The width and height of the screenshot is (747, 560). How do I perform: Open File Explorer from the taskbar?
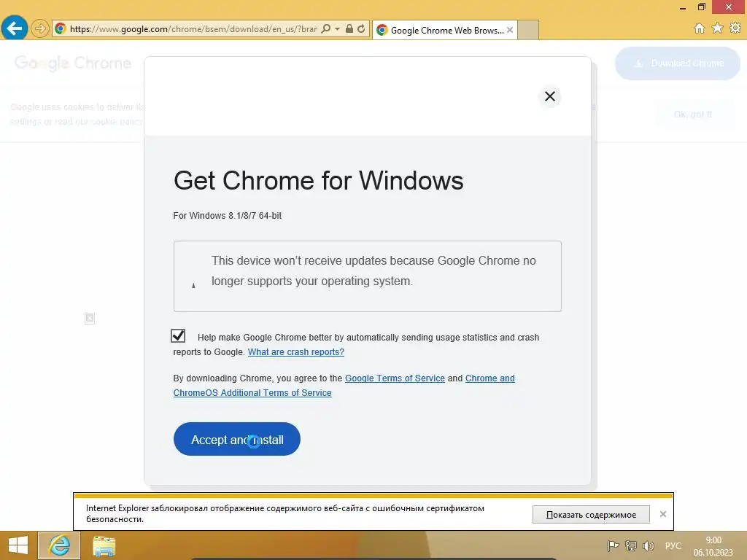pos(104,545)
